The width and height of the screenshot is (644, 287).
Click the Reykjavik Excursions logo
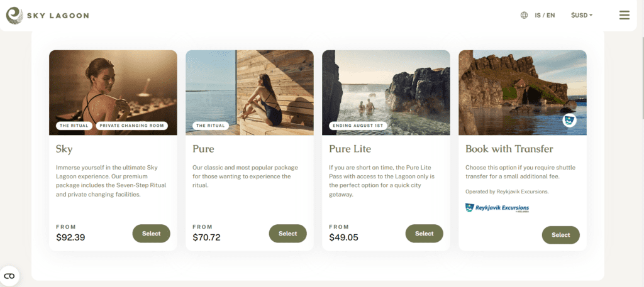(497, 208)
